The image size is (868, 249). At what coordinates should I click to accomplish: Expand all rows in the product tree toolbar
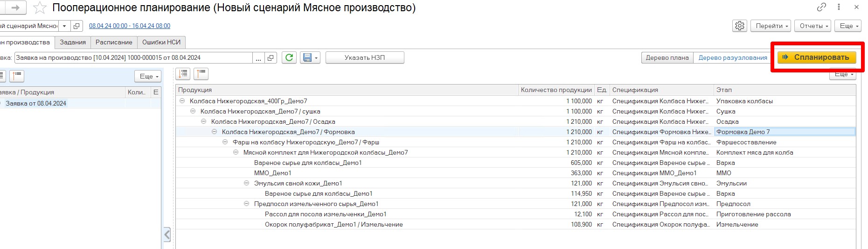(183, 74)
